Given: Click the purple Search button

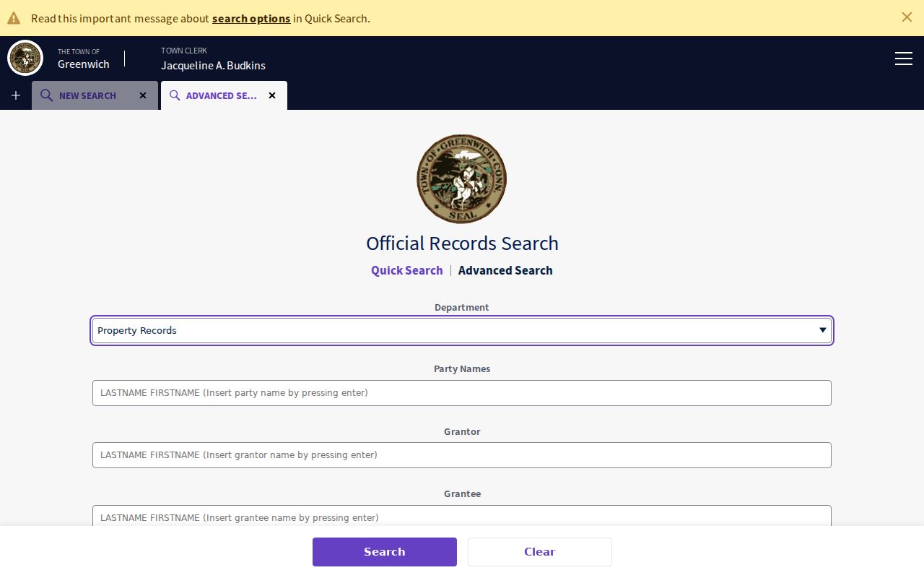Looking at the screenshot, I should (385, 552).
